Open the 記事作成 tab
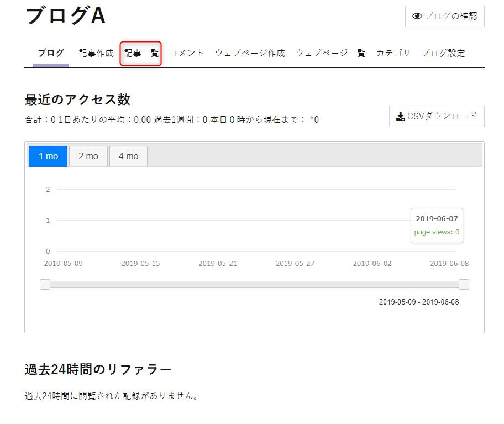504x424 pixels. (96, 53)
